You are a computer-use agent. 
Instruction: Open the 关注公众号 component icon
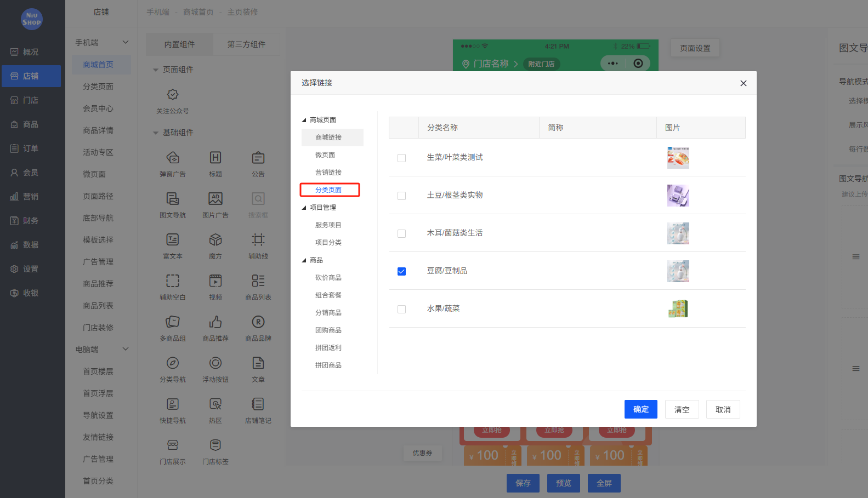tap(173, 95)
